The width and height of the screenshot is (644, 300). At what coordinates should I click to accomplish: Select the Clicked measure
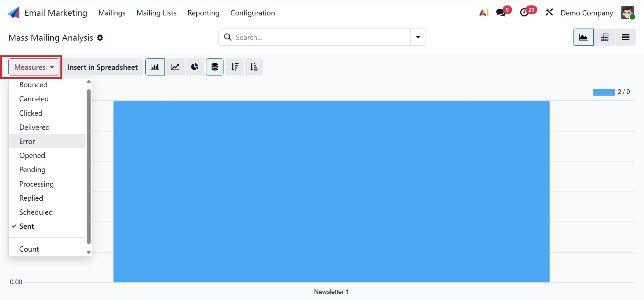tap(47, 113)
